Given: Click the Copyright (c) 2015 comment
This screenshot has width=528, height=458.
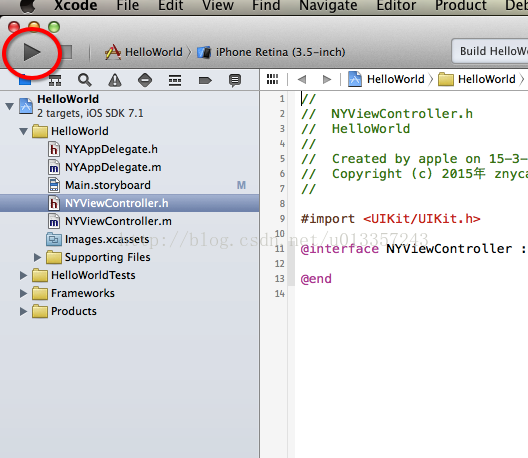Looking at the screenshot, I should coord(414,174).
